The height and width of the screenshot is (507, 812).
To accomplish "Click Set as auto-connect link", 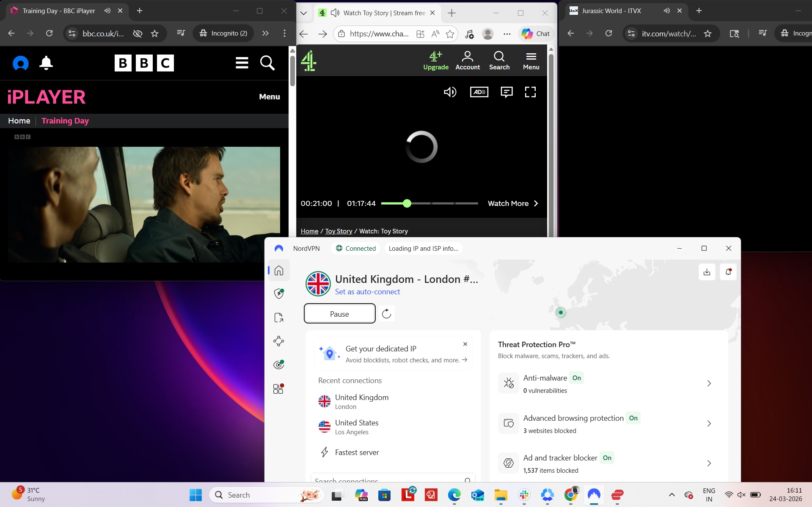I will pyautogui.click(x=367, y=292).
